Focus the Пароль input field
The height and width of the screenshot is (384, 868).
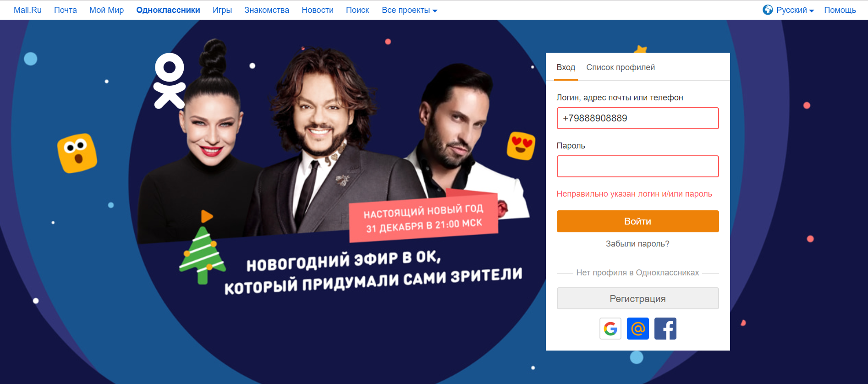click(637, 166)
